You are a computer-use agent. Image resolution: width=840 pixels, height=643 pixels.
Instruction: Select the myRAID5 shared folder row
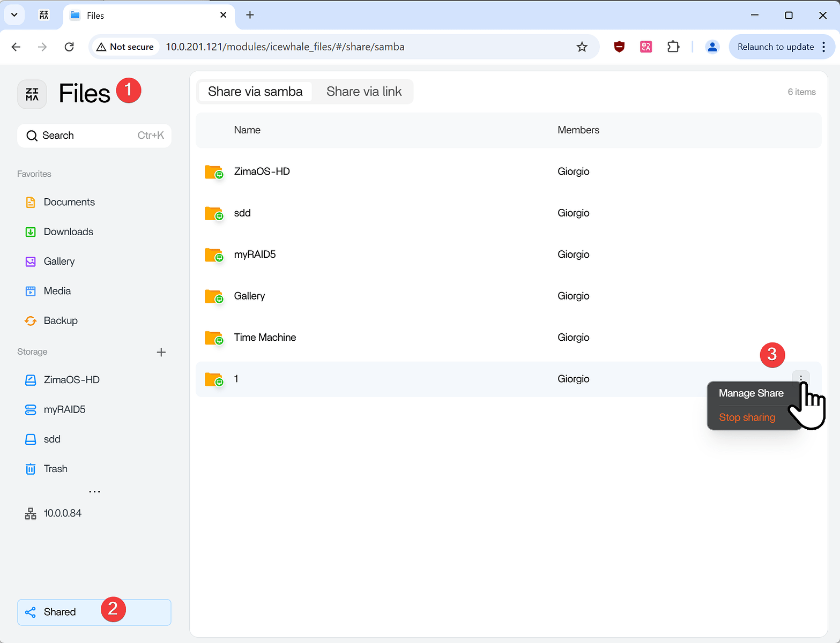pos(508,255)
